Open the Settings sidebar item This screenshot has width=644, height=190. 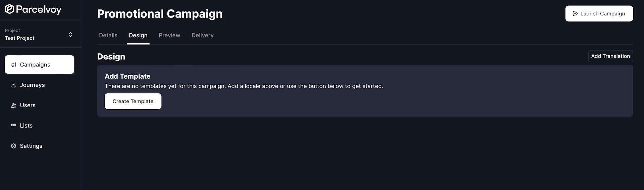tap(31, 146)
